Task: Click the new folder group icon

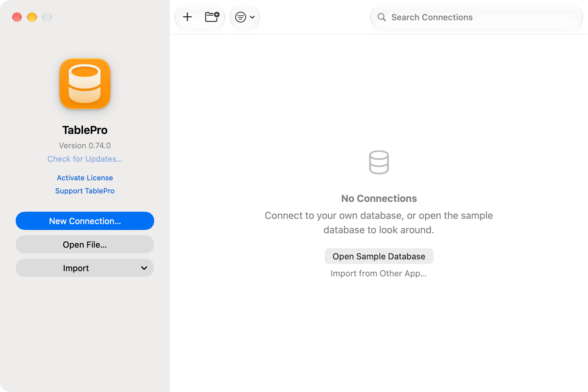Action: (212, 17)
